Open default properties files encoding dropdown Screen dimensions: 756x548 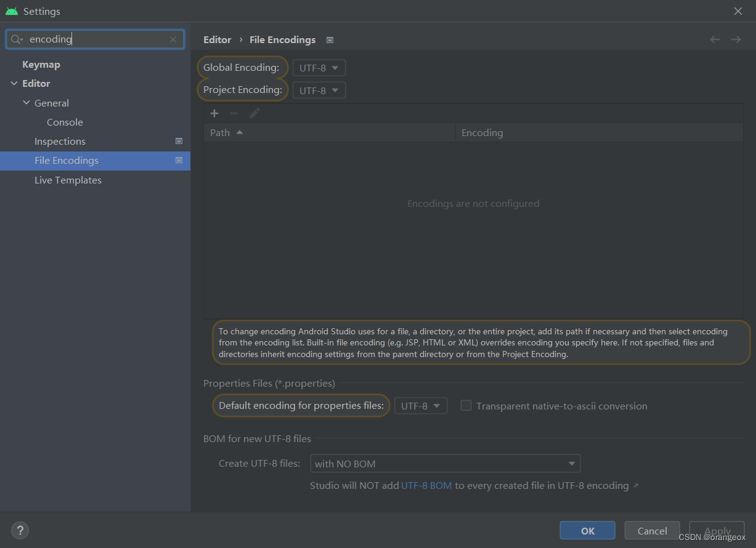coord(421,406)
